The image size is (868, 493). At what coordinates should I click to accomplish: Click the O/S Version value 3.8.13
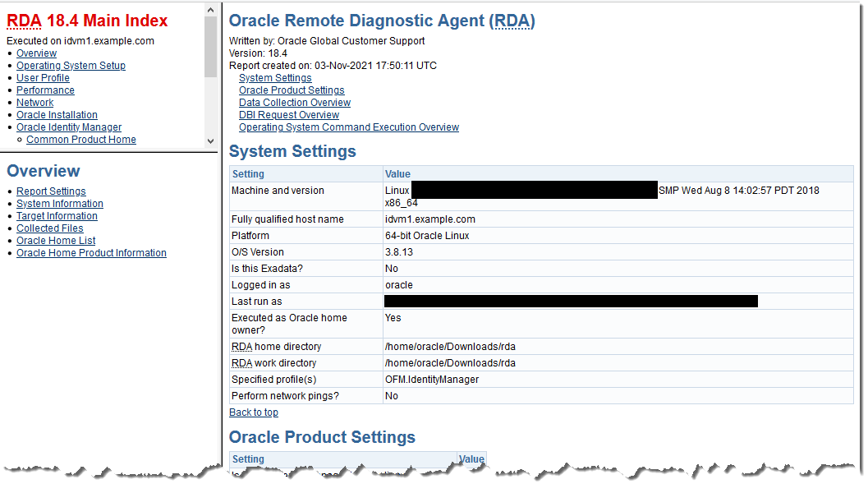pyautogui.click(x=398, y=252)
